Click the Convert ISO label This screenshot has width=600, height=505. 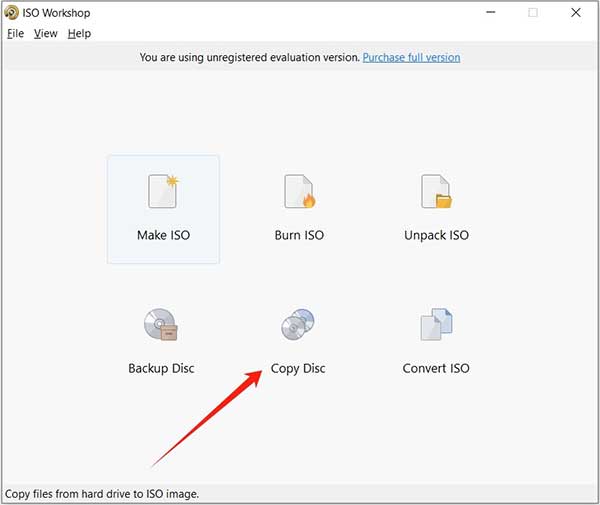[x=436, y=368]
